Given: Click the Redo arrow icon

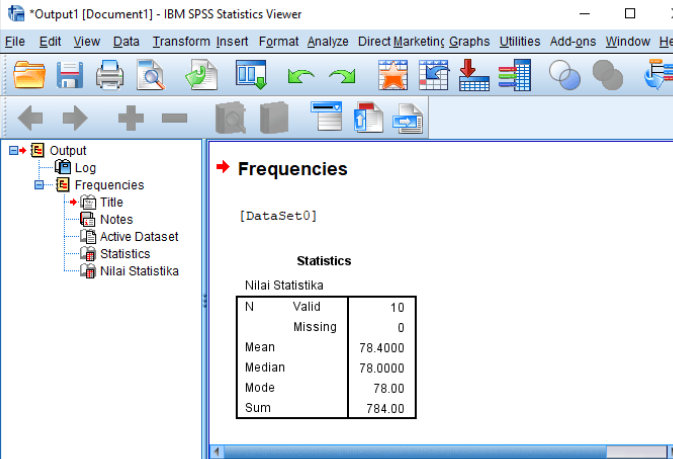Looking at the screenshot, I should [x=342, y=76].
